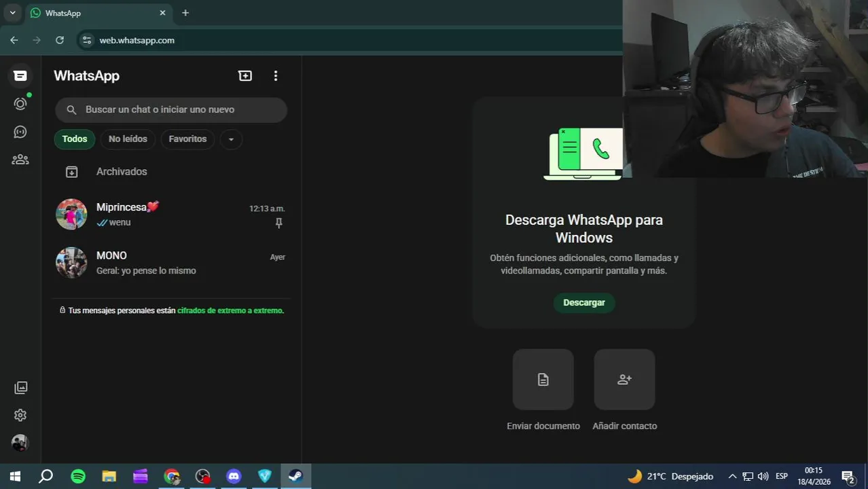Click the pin icon on Miprincesa chat

click(x=278, y=223)
